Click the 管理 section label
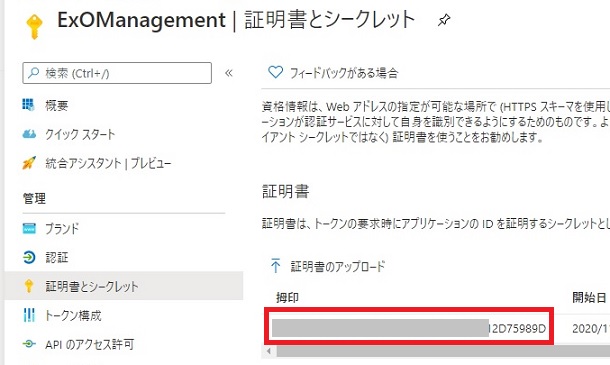The height and width of the screenshot is (365, 610). [34, 198]
